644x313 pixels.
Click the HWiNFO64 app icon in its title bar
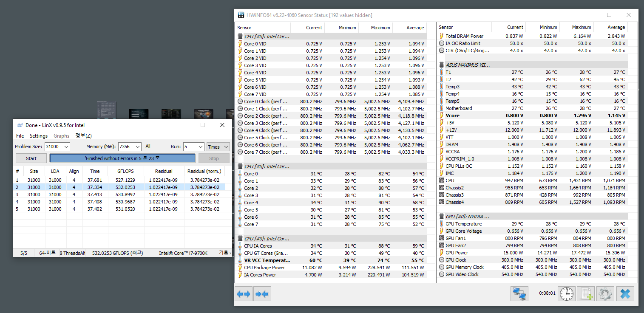pyautogui.click(x=241, y=15)
